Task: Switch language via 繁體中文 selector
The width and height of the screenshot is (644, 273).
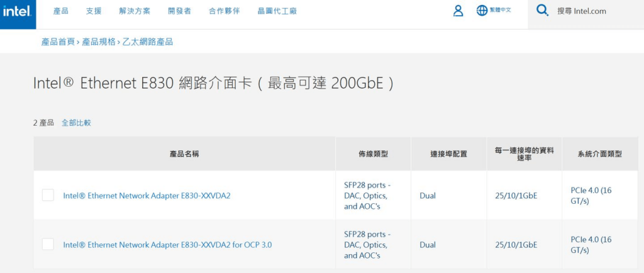Action: pyautogui.click(x=500, y=10)
